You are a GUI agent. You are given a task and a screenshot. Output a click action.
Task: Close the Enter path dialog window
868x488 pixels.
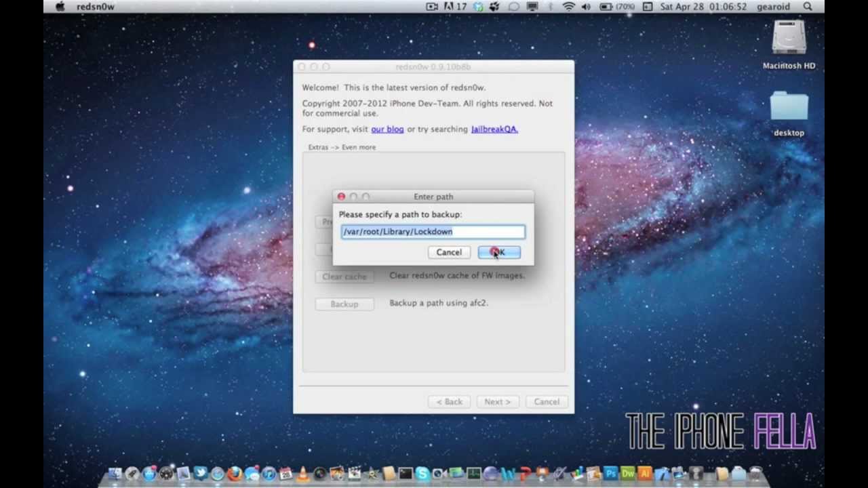pyautogui.click(x=341, y=197)
